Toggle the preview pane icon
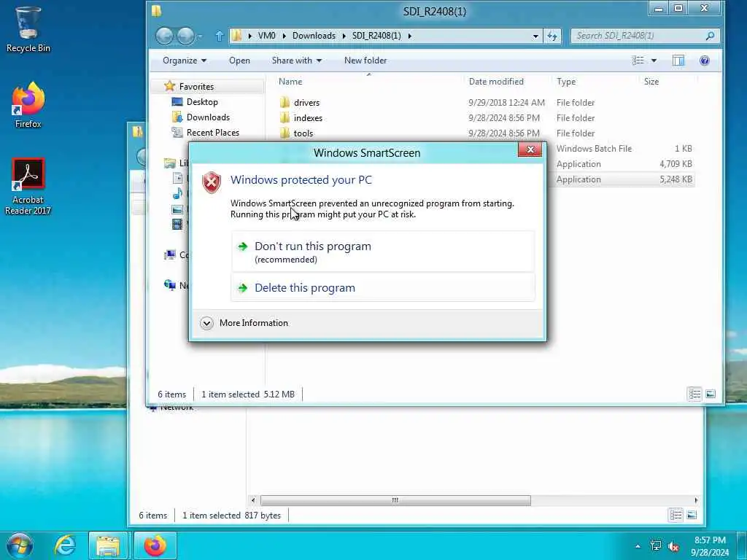 coord(678,60)
